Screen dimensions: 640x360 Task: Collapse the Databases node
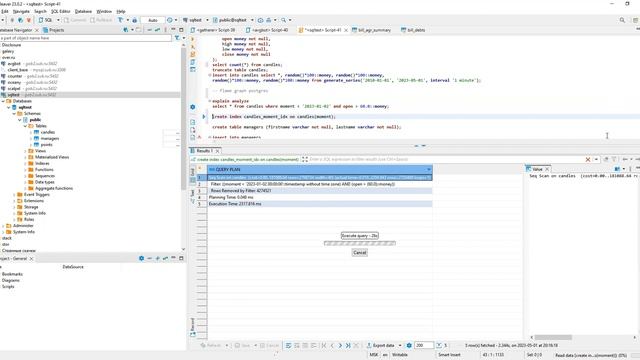point(3,101)
